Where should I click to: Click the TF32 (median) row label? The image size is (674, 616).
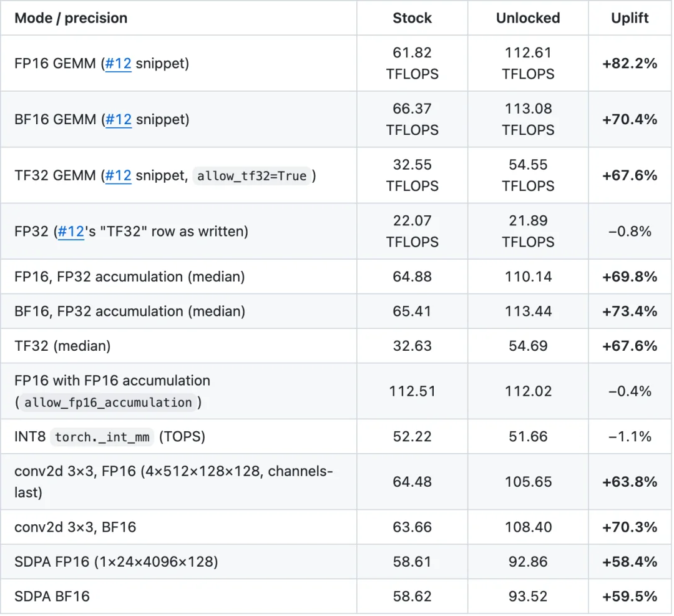click(63, 346)
